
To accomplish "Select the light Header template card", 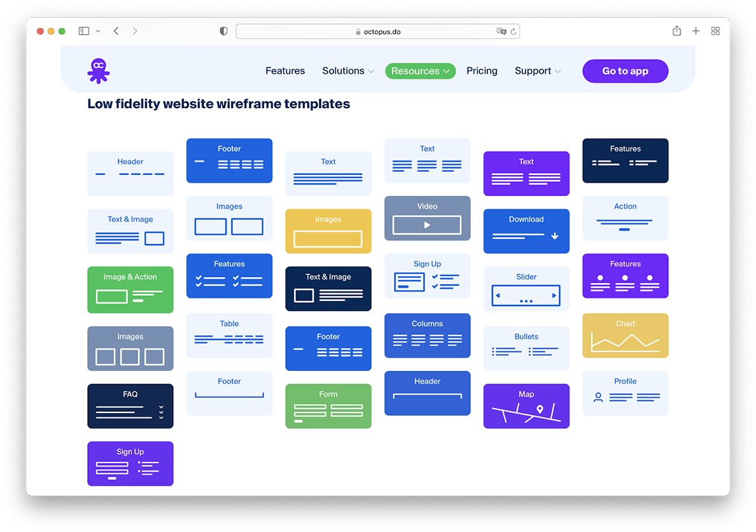I will (x=130, y=174).
